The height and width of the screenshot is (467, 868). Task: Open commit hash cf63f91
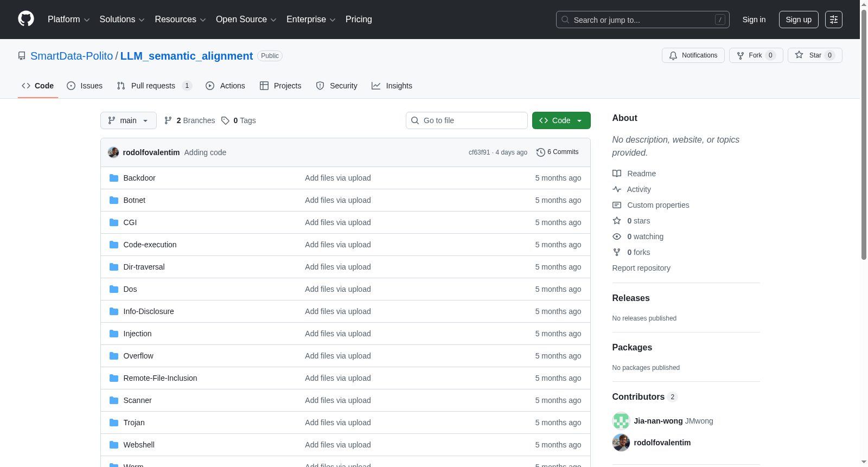[479, 152]
